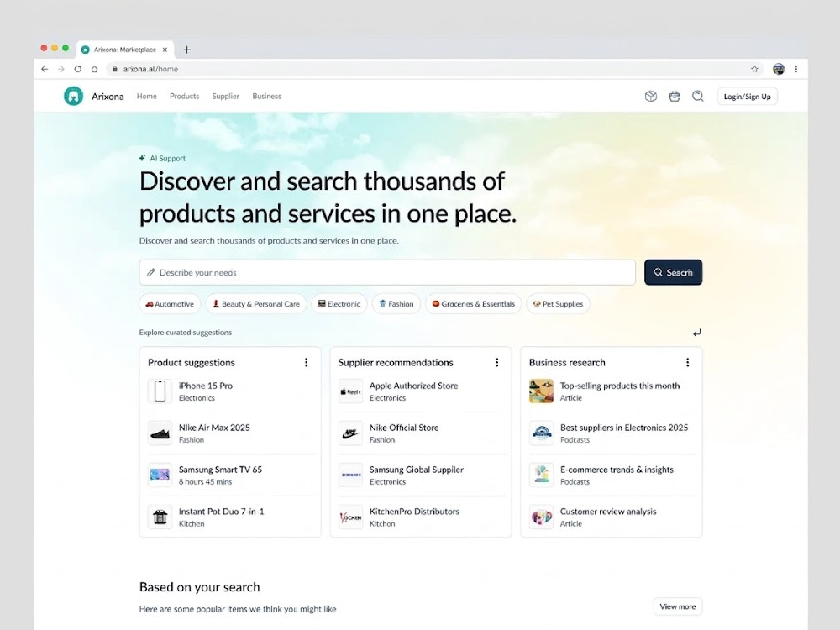Click the Nike Official Store swoosh logo
This screenshot has height=630, width=840.
(x=350, y=433)
